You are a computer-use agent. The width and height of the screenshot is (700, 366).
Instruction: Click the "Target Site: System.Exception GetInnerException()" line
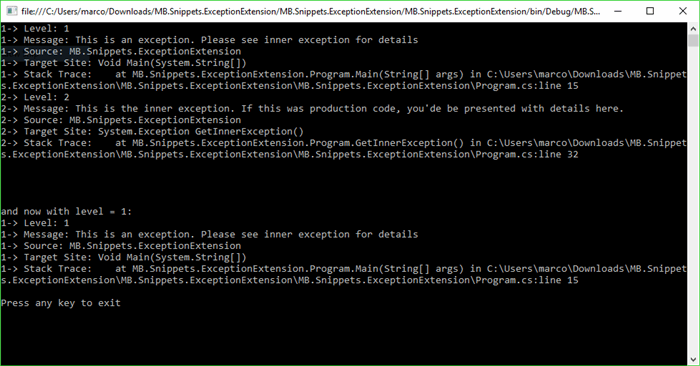click(152, 132)
